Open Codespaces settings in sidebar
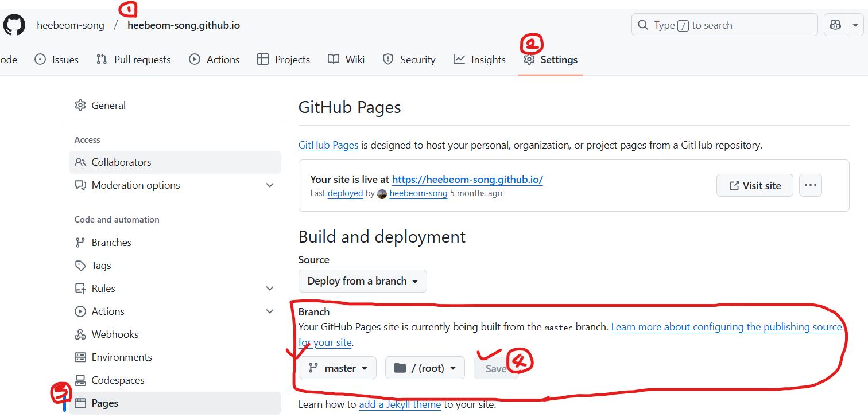 [175, 380]
